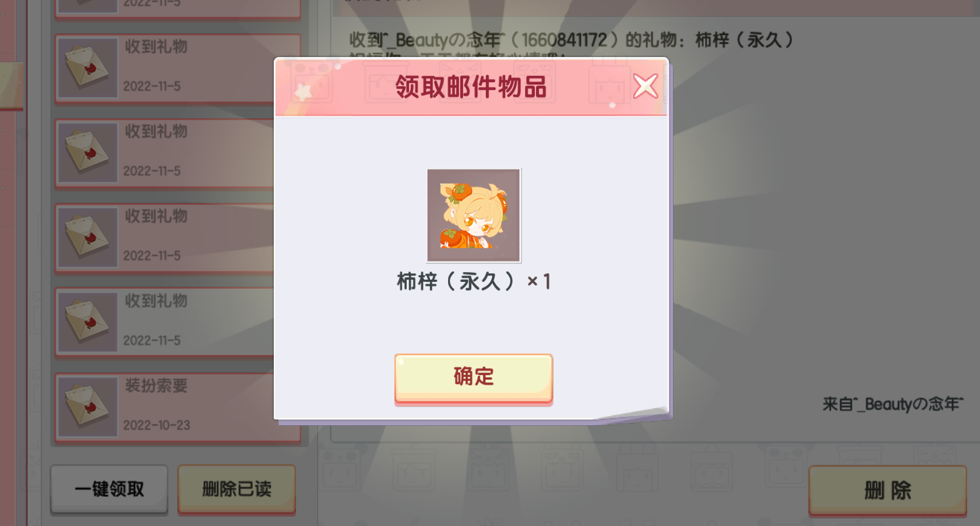The width and height of the screenshot is (980, 526).
Task: Click 删除已读 to delete read mails
Action: pos(237,489)
